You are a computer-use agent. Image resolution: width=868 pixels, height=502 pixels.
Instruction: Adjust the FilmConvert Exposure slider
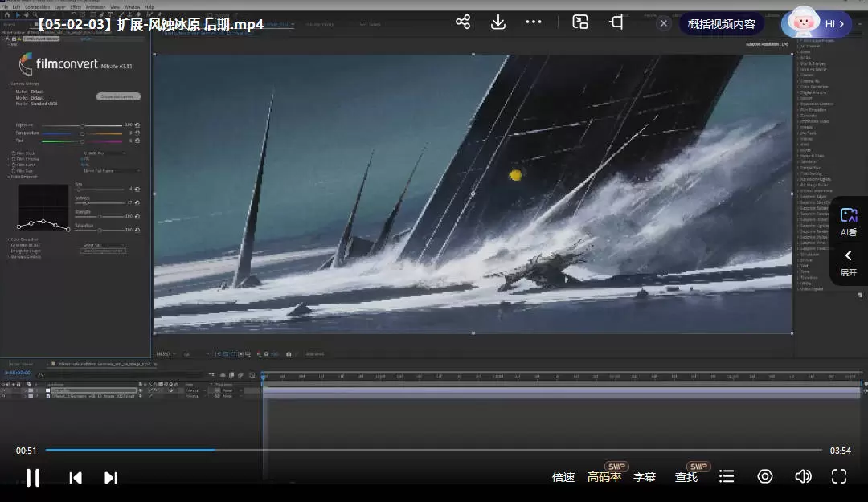pos(83,125)
